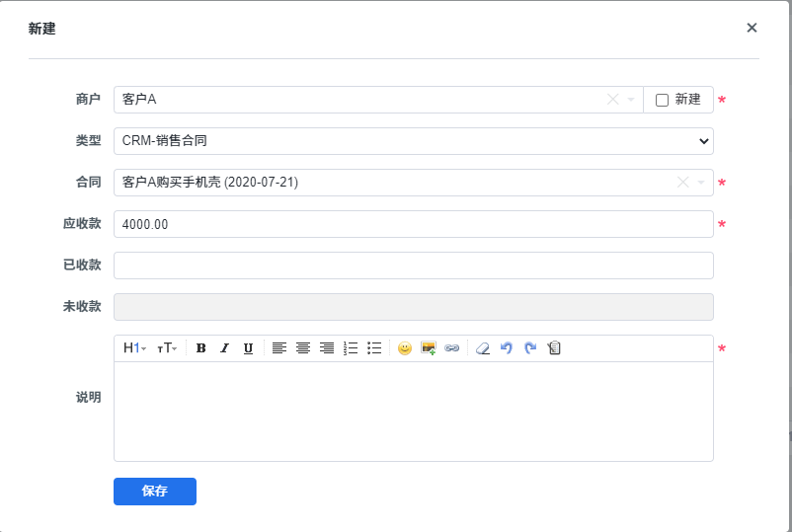Image resolution: width=792 pixels, height=532 pixels.
Task: Redo the last undone edit
Action: click(530, 348)
